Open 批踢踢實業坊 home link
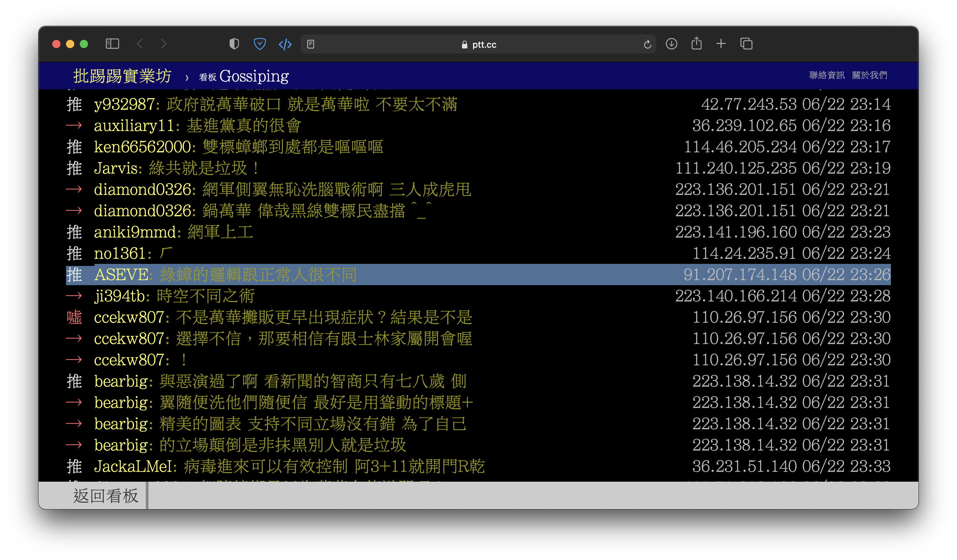This screenshot has width=957, height=560. coord(122,76)
